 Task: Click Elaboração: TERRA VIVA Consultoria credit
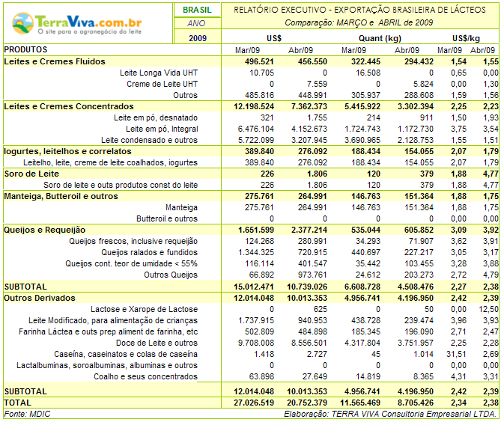(x=390, y=414)
